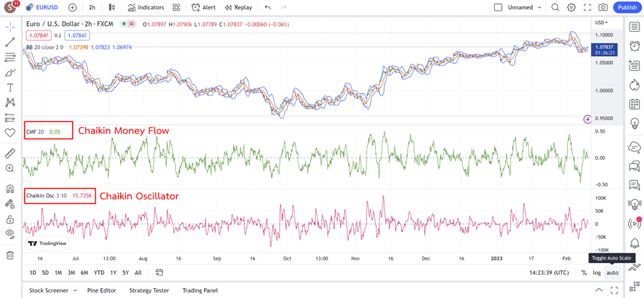Create an Alert
Image resolution: width=644 pixels, height=298 pixels.
click(203, 7)
